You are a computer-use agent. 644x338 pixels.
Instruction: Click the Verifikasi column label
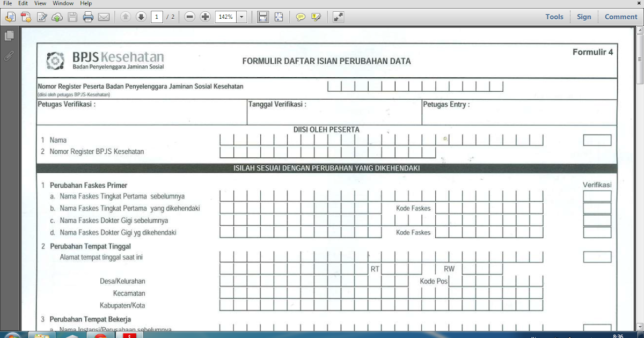[597, 185]
